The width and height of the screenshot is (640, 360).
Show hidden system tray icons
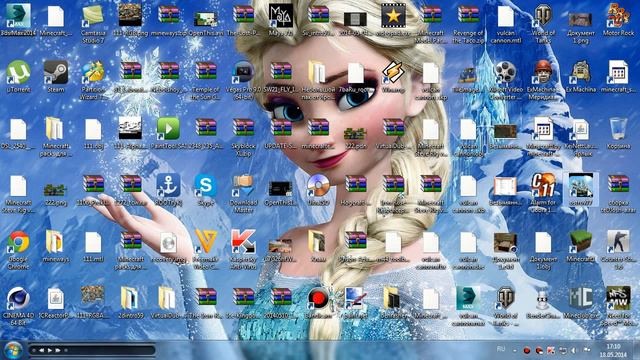tap(515, 350)
